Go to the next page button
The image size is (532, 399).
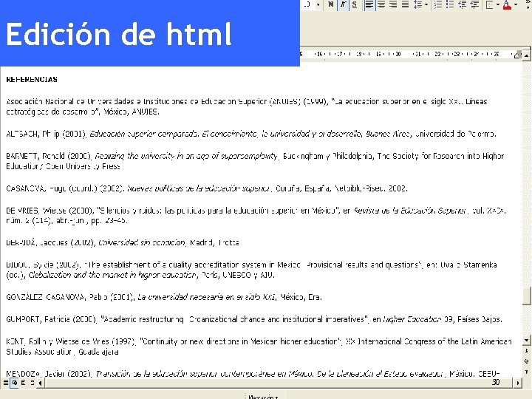click(x=527, y=372)
